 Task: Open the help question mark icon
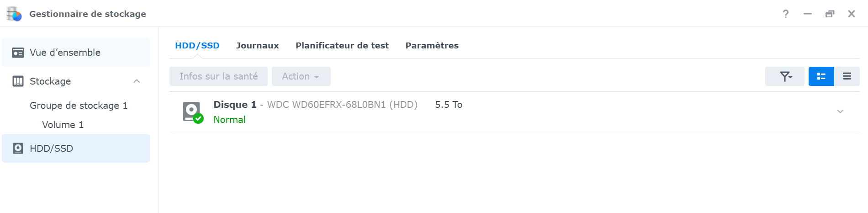click(x=785, y=14)
